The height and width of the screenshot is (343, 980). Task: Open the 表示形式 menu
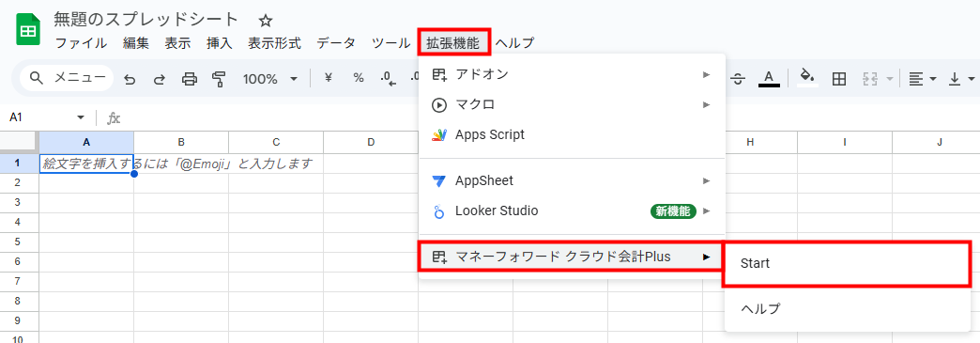tap(274, 43)
